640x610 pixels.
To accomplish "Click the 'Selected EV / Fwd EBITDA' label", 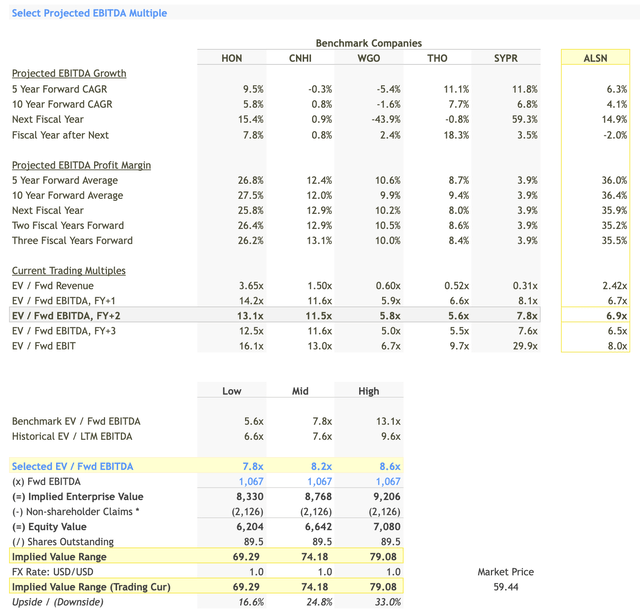I will click(x=72, y=466).
